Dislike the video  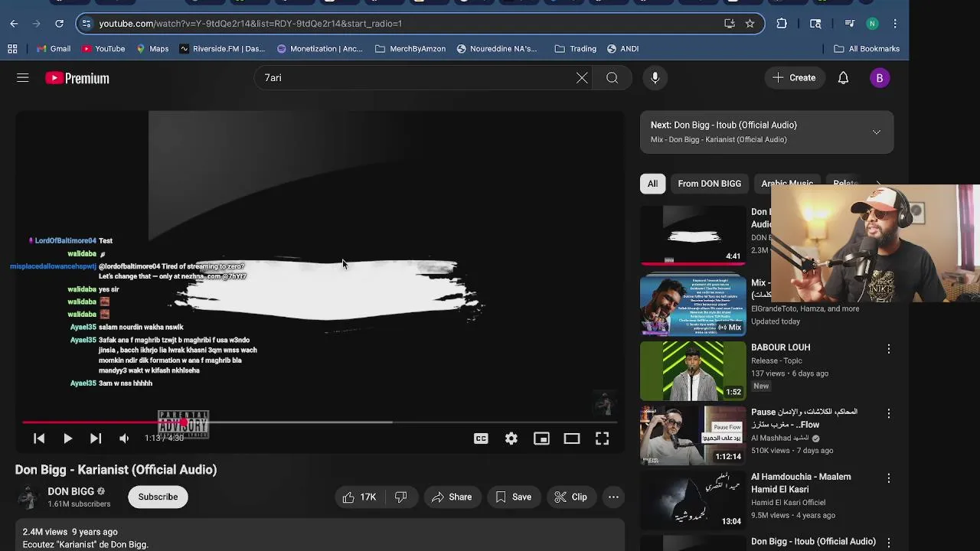point(400,497)
